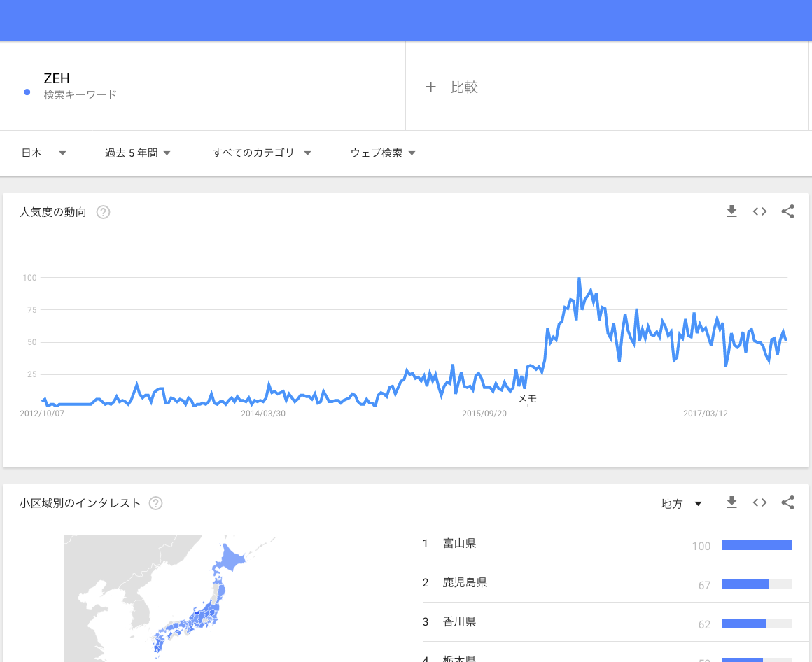Expand the 過去 5 年間 time range dropdown

(137, 153)
